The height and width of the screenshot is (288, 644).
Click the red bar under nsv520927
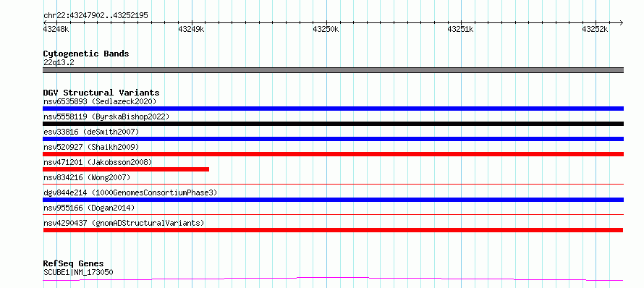coord(333,154)
